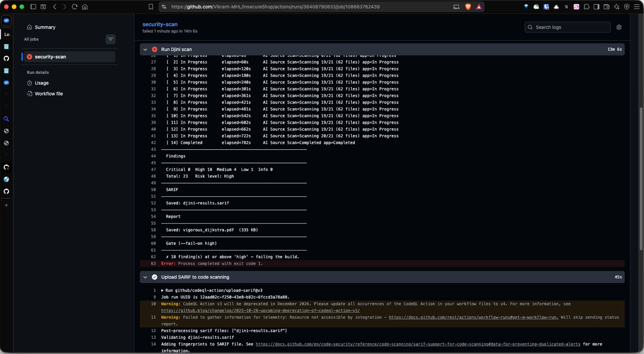Open the blue magnifier tab in vertical tab strip

pyautogui.click(x=6, y=119)
